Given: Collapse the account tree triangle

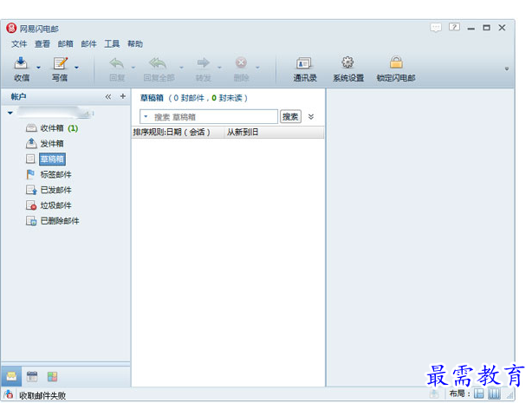Looking at the screenshot, I should click(x=10, y=113).
